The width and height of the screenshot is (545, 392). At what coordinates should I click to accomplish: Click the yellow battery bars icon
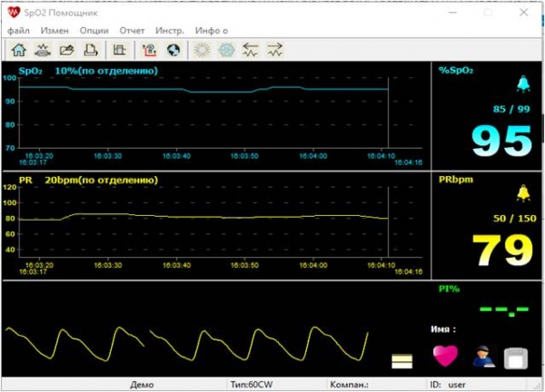(401, 361)
